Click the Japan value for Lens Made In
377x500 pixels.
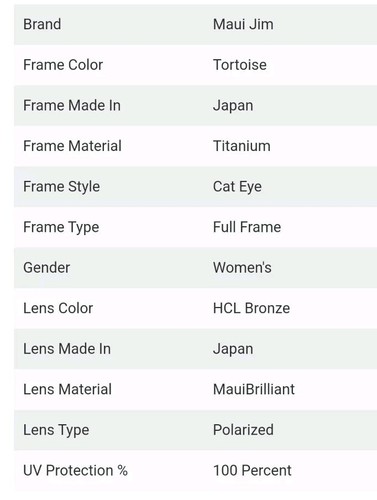click(x=233, y=350)
